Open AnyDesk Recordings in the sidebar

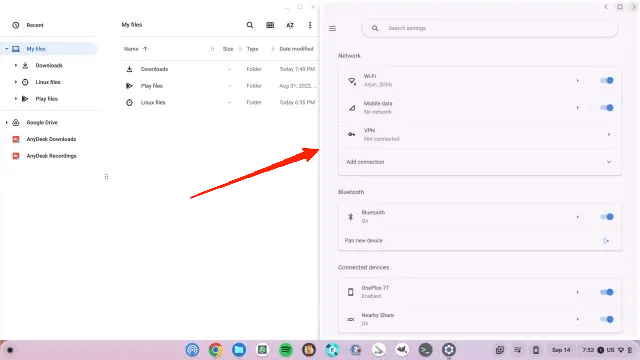[x=51, y=156]
